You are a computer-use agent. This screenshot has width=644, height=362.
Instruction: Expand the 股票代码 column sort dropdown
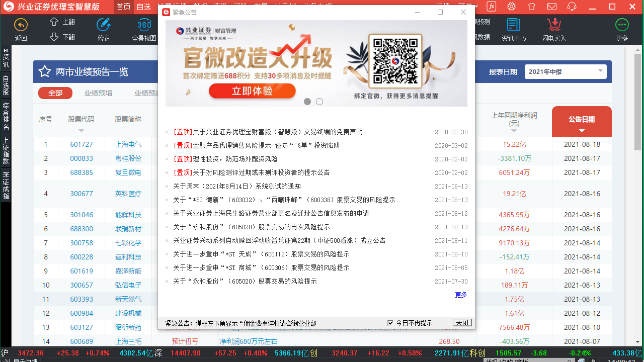point(81,130)
